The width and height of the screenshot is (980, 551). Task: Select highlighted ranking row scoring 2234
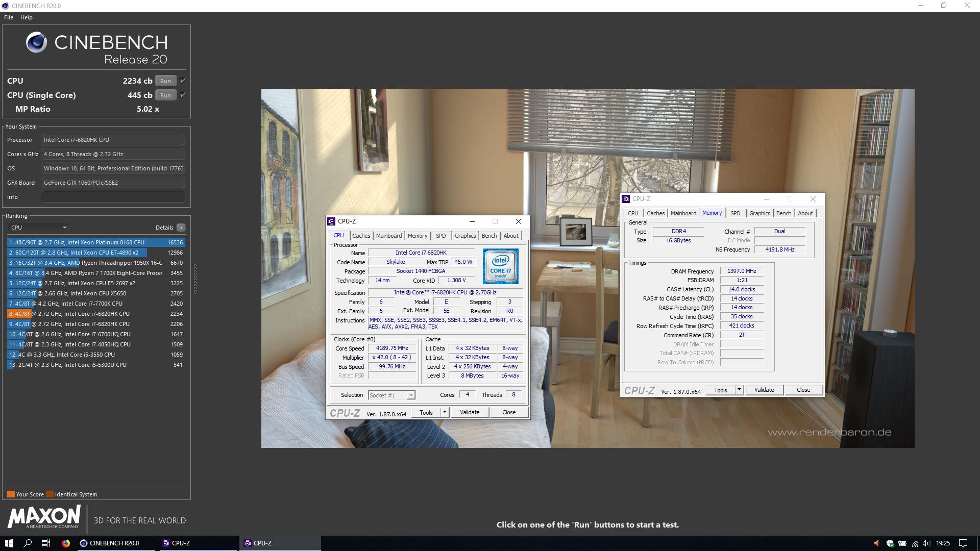click(x=96, y=314)
